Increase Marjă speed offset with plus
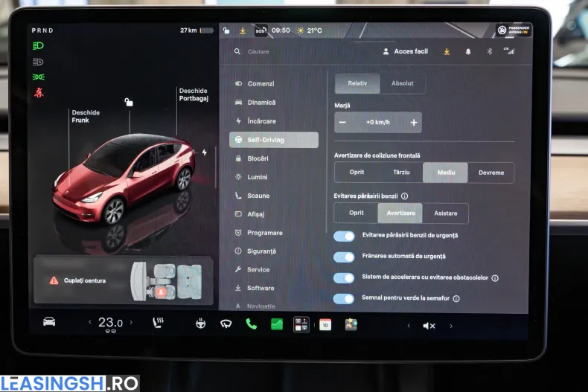 tap(414, 122)
